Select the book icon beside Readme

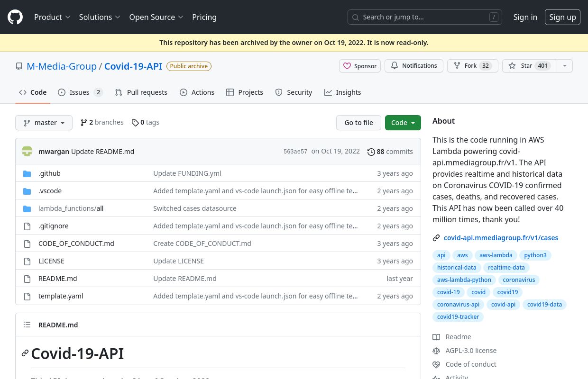(x=436, y=337)
